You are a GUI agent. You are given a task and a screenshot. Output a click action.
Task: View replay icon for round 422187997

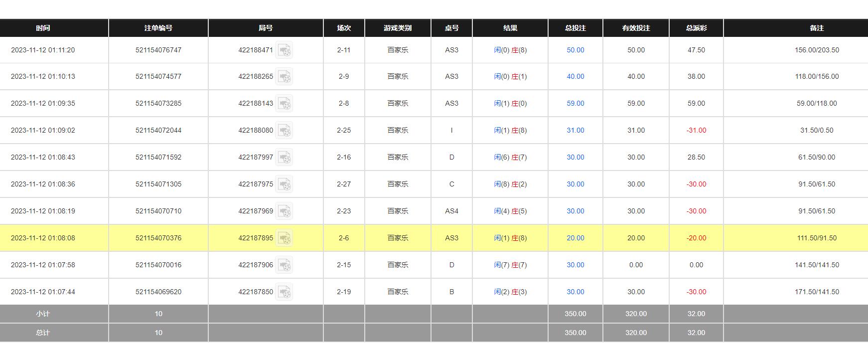(284, 157)
